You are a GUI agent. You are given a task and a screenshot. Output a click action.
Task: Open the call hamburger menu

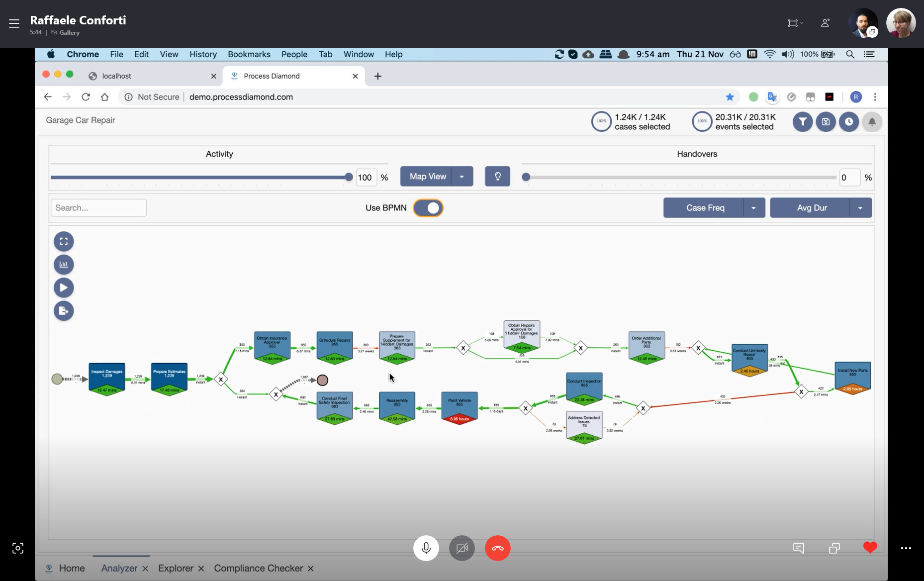(14, 23)
